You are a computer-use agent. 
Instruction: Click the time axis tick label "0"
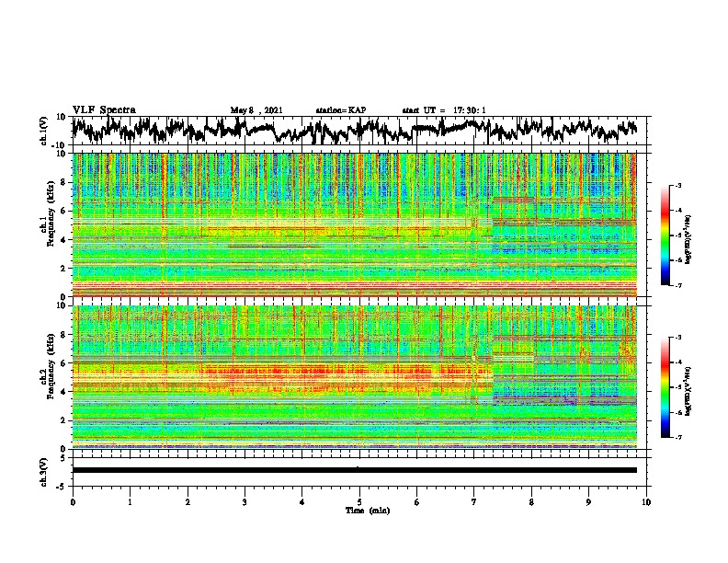pos(73,502)
